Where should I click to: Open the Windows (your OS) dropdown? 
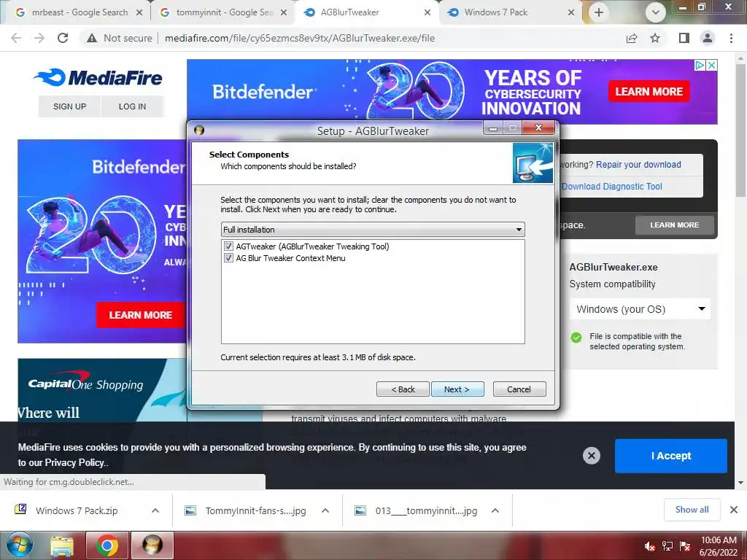tap(640, 309)
